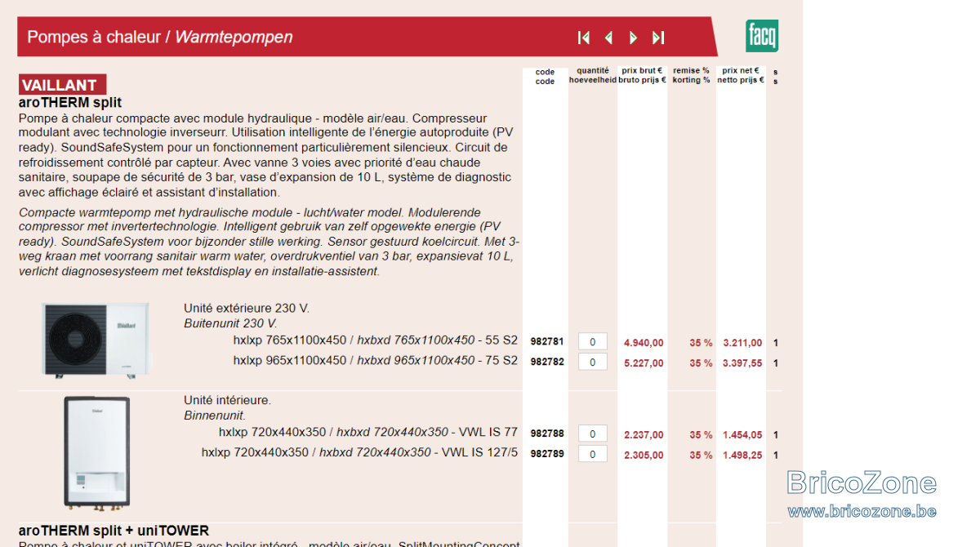Click net price 1.498,25
This screenshot has height=547, width=980.
[742, 456]
